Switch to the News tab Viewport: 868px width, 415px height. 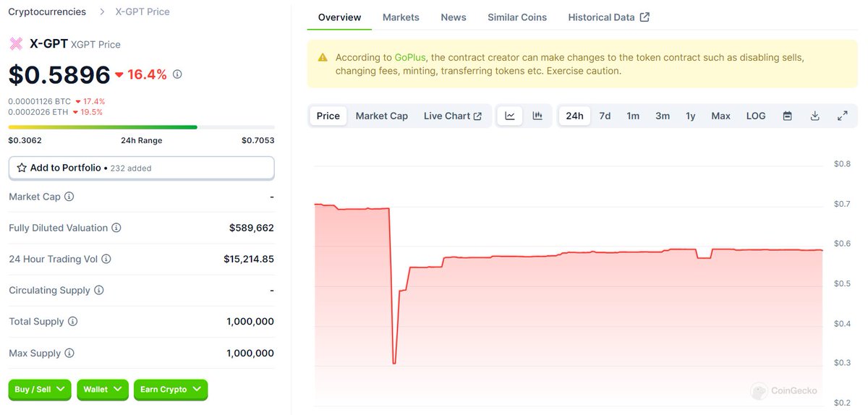454,17
